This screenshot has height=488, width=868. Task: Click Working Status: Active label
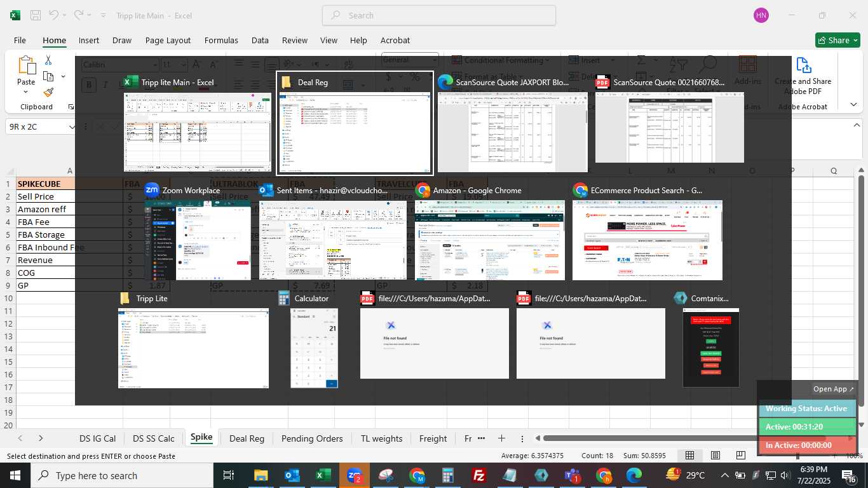pos(806,409)
